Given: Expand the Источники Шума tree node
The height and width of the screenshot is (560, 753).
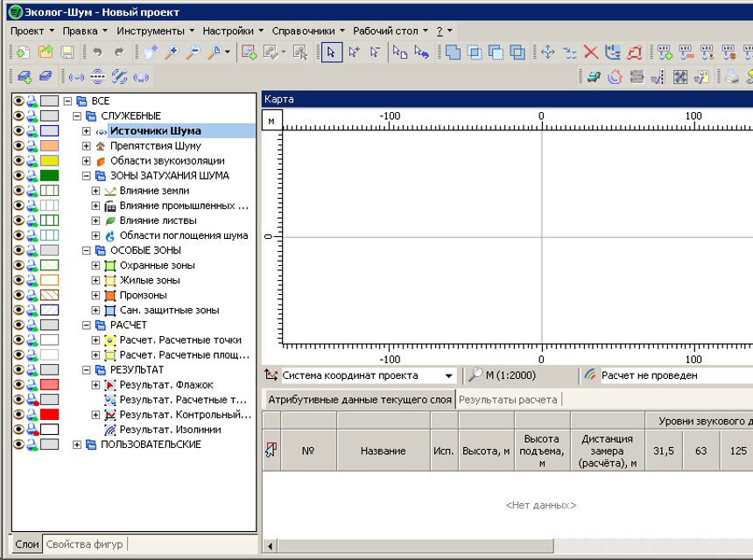Looking at the screenshot, I should tap(87, 131).
